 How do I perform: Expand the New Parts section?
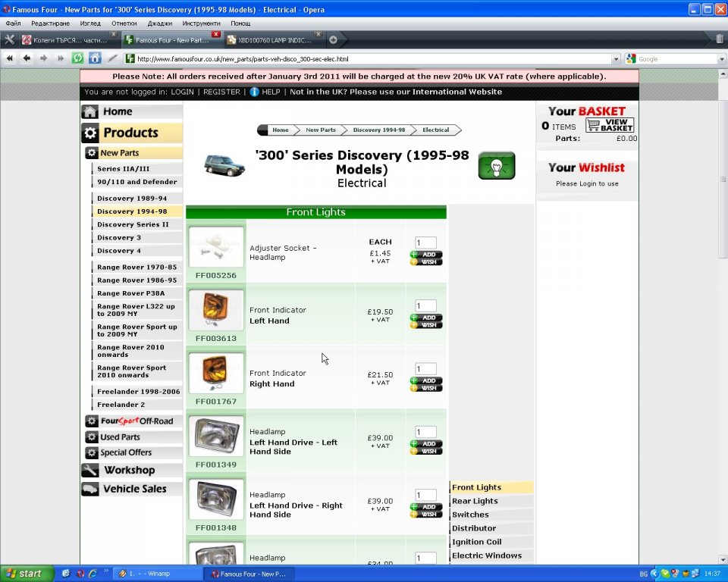click(x=133, y=152)
